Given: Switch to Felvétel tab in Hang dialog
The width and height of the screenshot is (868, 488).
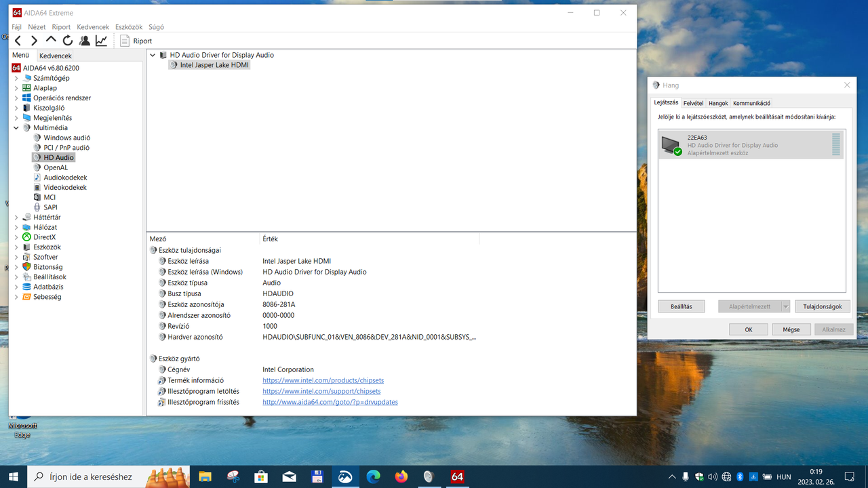Looking at the screenshot, I should point(693,103).
